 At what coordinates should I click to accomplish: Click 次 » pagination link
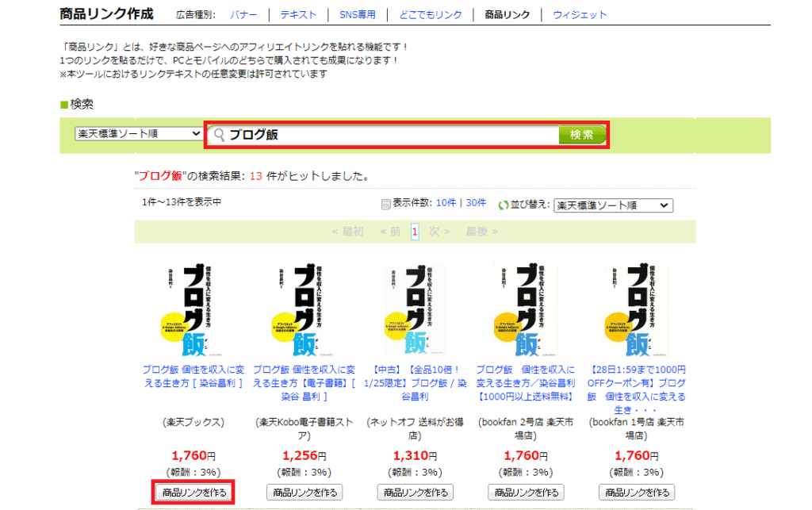click(439, 232)
